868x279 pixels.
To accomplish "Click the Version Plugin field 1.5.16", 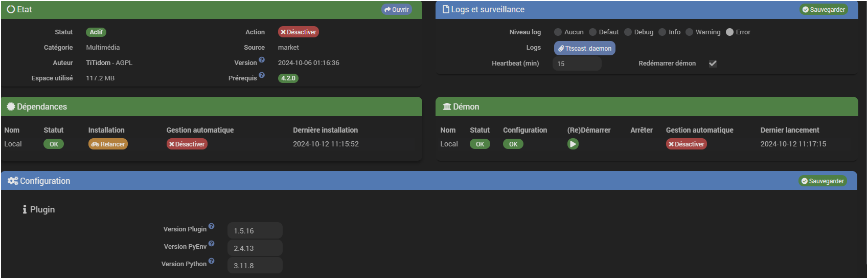I will (255, 230).
